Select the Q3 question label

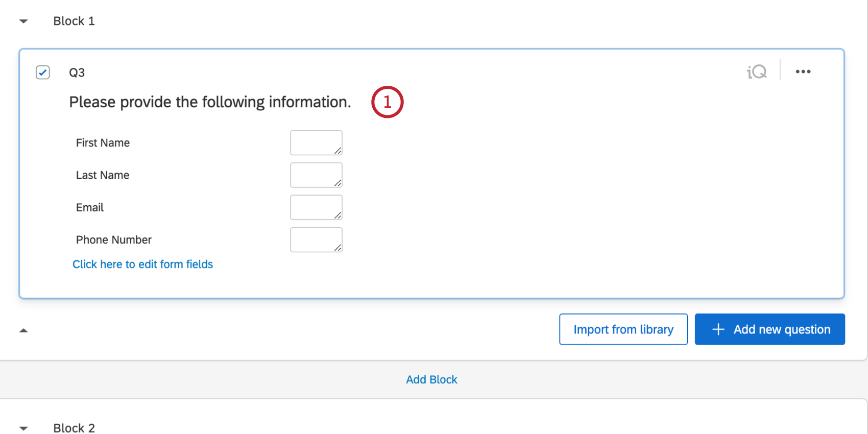pos(77,73)
